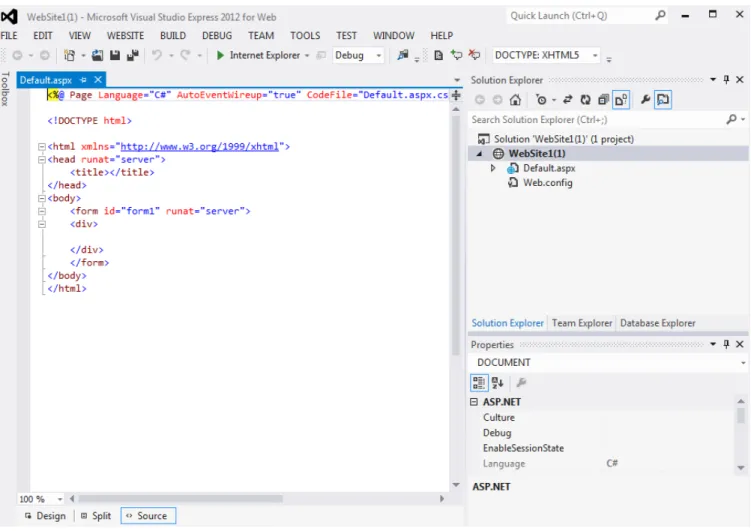Viewport: 751px width, 531px height.
Task: Click the Solution Explorer search magnifier icon
Action: click(x=731, y=119)
